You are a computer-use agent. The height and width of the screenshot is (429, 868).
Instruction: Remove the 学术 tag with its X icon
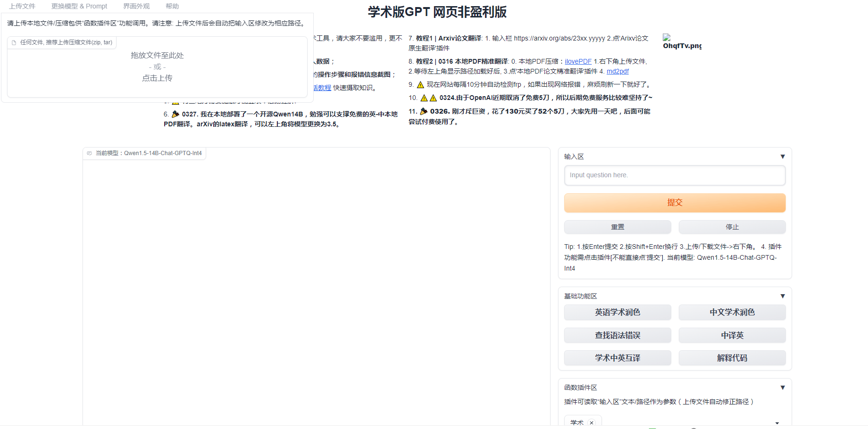coord(592,422)
